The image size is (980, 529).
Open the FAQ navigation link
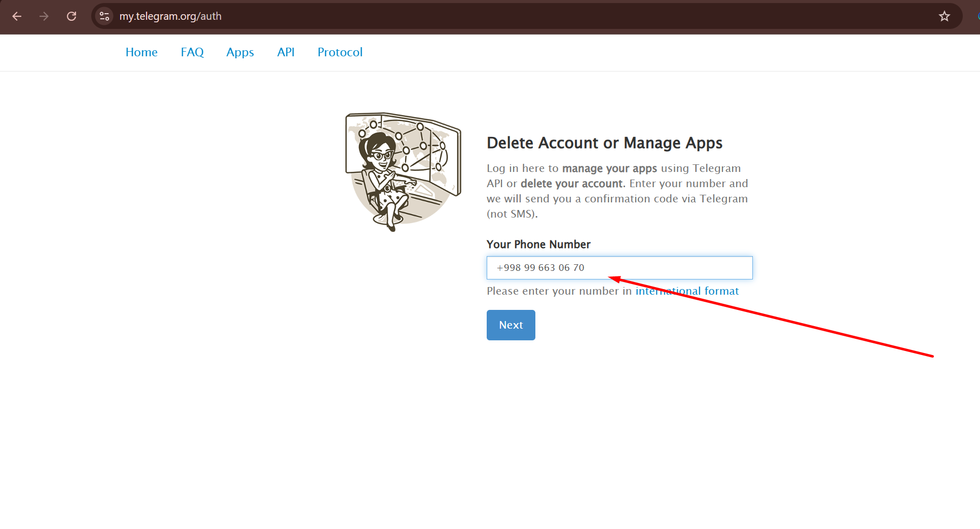192,52
